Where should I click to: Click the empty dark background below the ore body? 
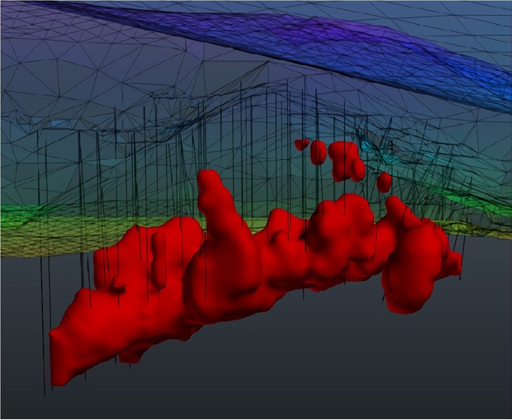pyautogui.click(x=290, y=372)
